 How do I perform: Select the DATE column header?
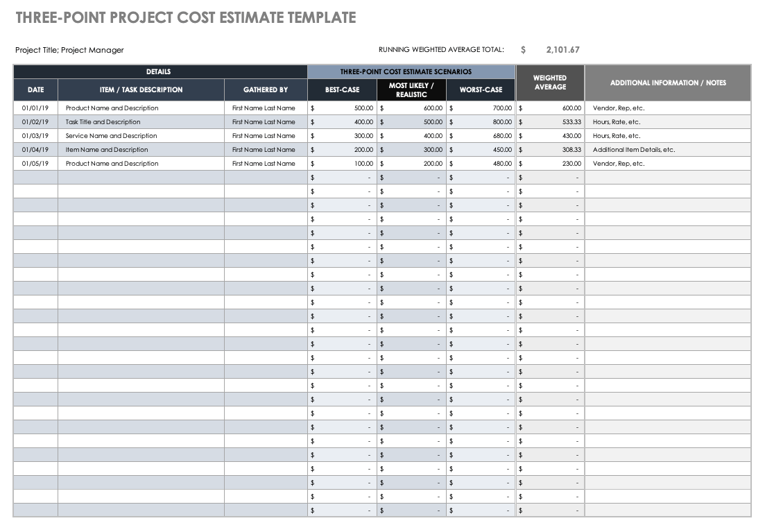35,89
